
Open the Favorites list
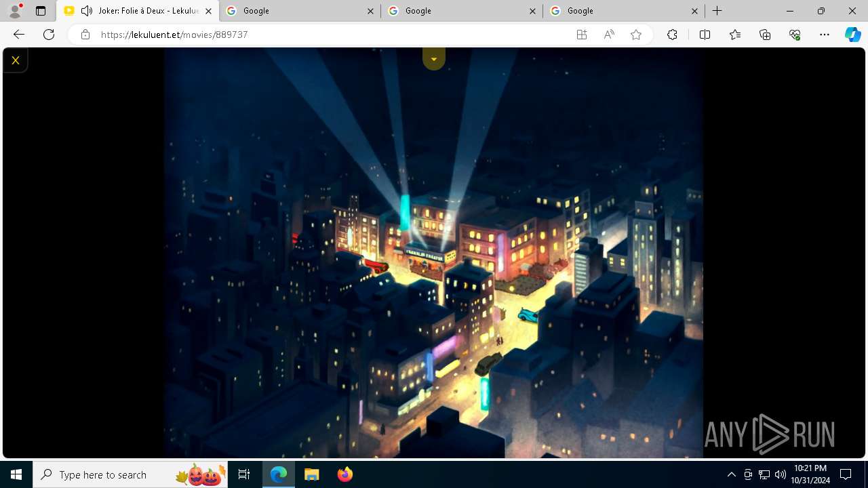(735, 35)
